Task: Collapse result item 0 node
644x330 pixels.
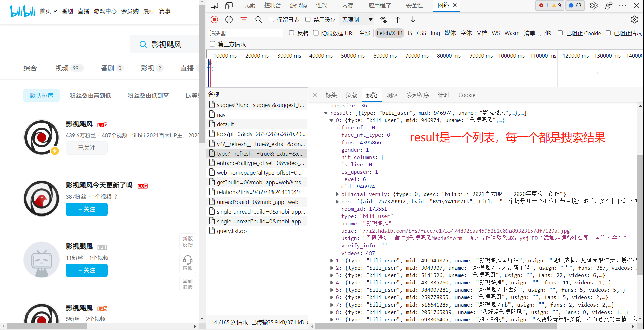Action: pyautogui.click(x=331, y=120)
